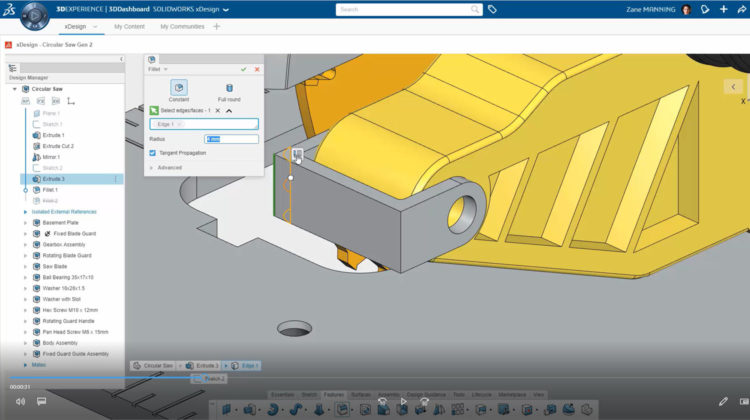750x420 pixels.
Task: Open the Design Manager tree icon
Action: pos(14,68)
